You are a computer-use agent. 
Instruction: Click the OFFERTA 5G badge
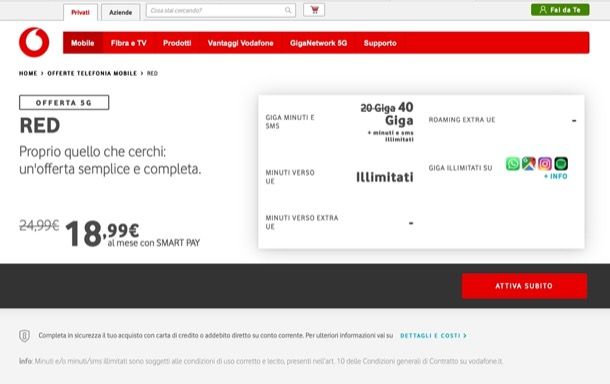pyautogui.click(x=64, y=103)
